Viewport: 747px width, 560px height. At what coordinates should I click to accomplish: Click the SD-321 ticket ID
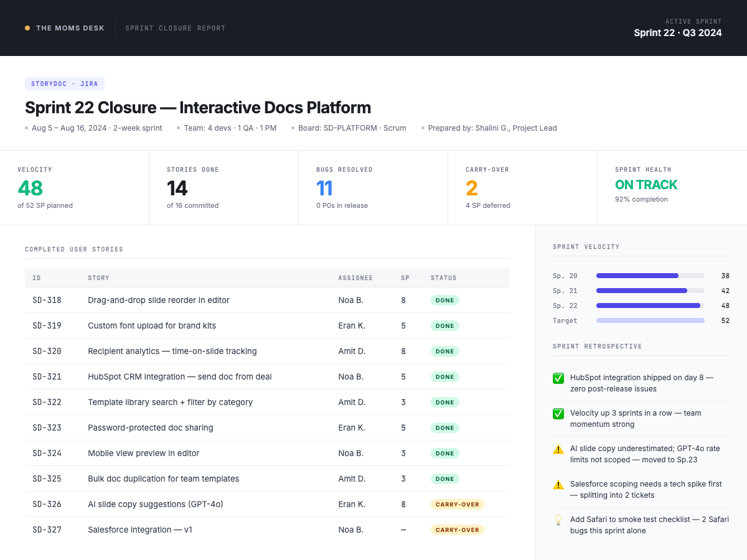tap(47, 376)
